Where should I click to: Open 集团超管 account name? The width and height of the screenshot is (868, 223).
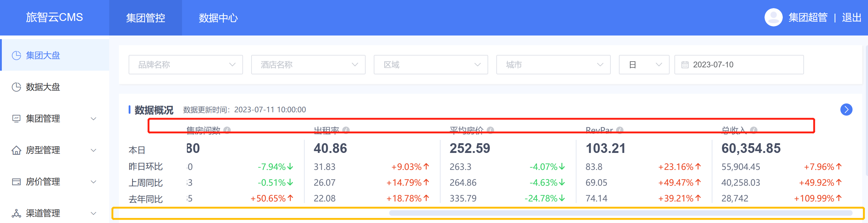808,17
